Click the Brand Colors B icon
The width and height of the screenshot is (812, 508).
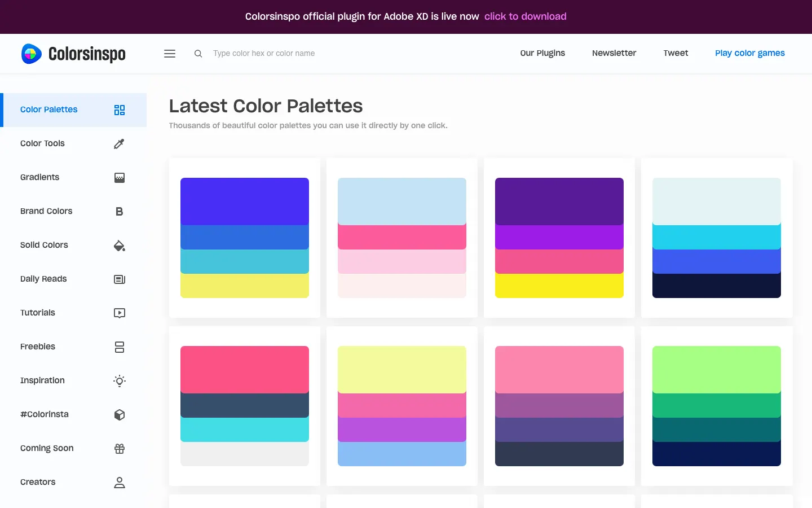[x=119, y=212]
